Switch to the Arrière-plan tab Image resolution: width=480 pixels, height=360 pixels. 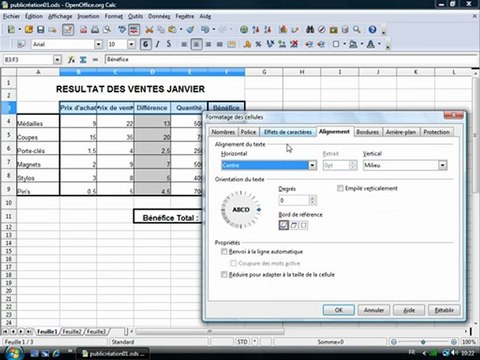pos(401,132)
